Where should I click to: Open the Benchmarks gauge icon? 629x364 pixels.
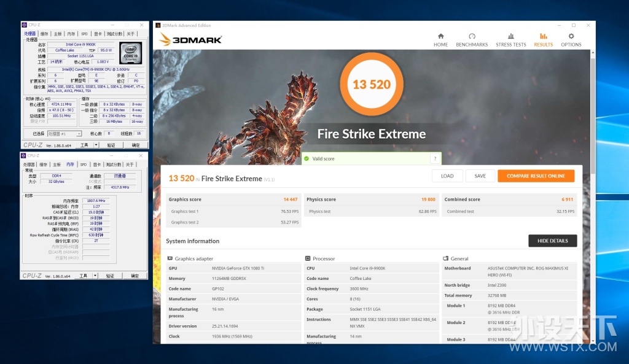coord(472,36)
